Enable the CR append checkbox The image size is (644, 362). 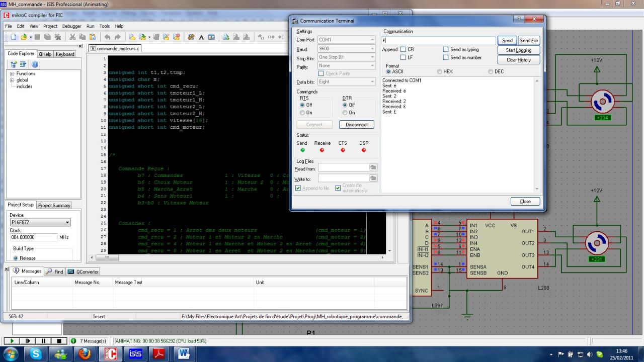click(403, 50)
